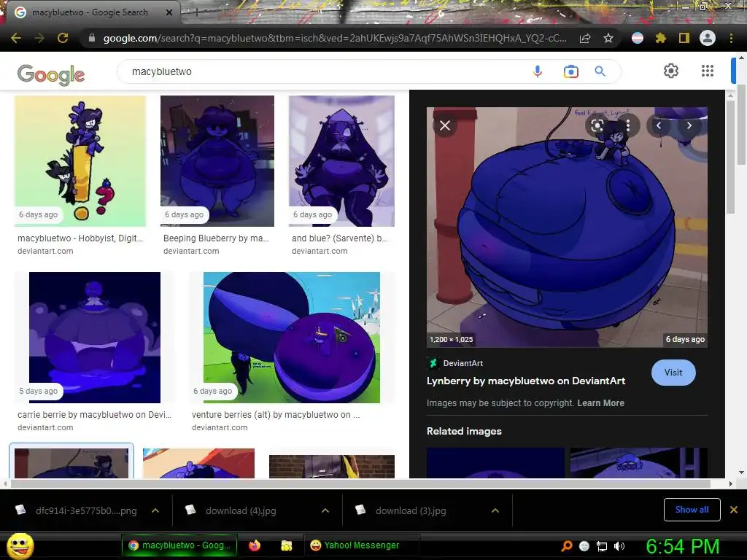Open Beeping Blueberry thumbnail
This screenshot has height=560, width=747.
217,161
